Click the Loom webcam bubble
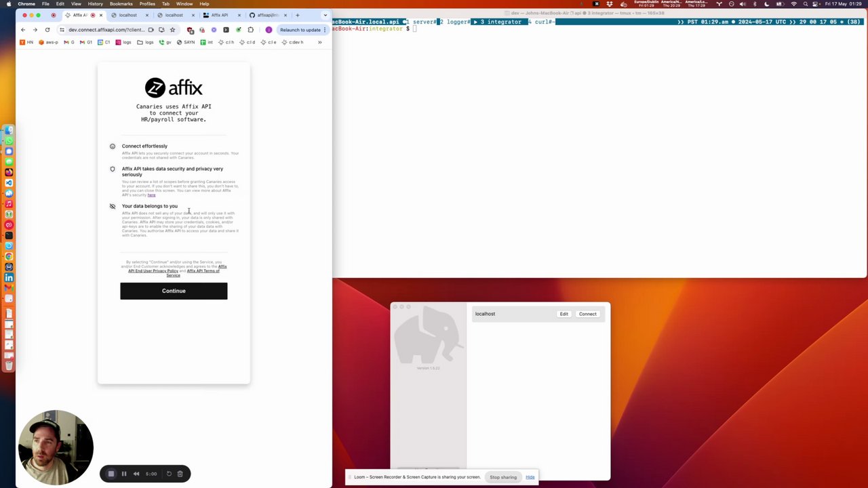Image resolution: width=868 pixels, height=488 pixels. point(56,447)
